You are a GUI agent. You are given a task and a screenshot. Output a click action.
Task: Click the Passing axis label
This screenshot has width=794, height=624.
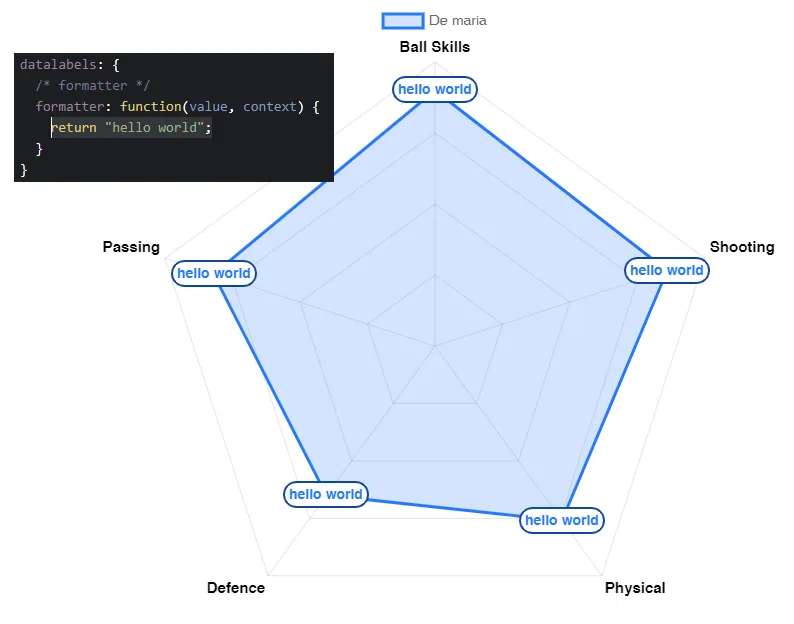click(x=131, y=247)
